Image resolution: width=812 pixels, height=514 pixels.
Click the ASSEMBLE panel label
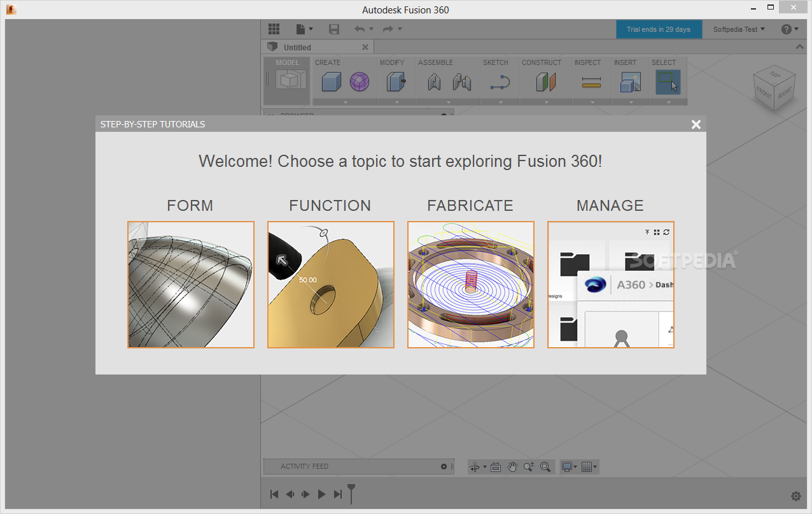[436, 62]
